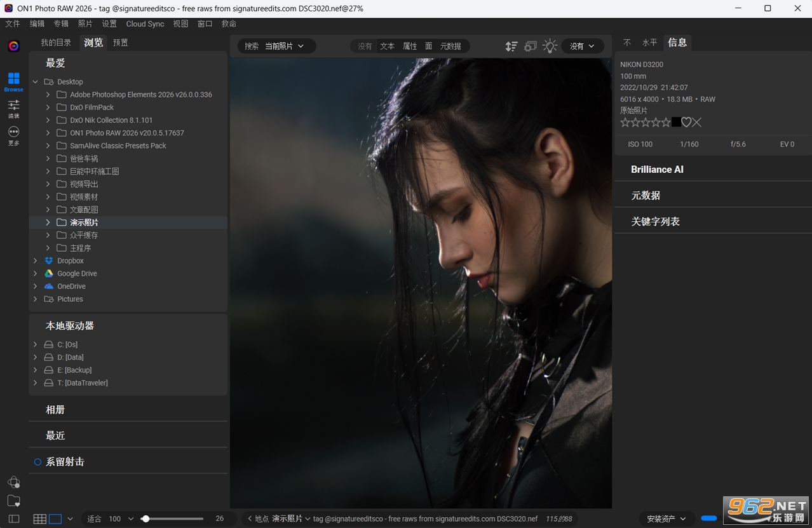Set rating to one star

[x=625, y=123]
